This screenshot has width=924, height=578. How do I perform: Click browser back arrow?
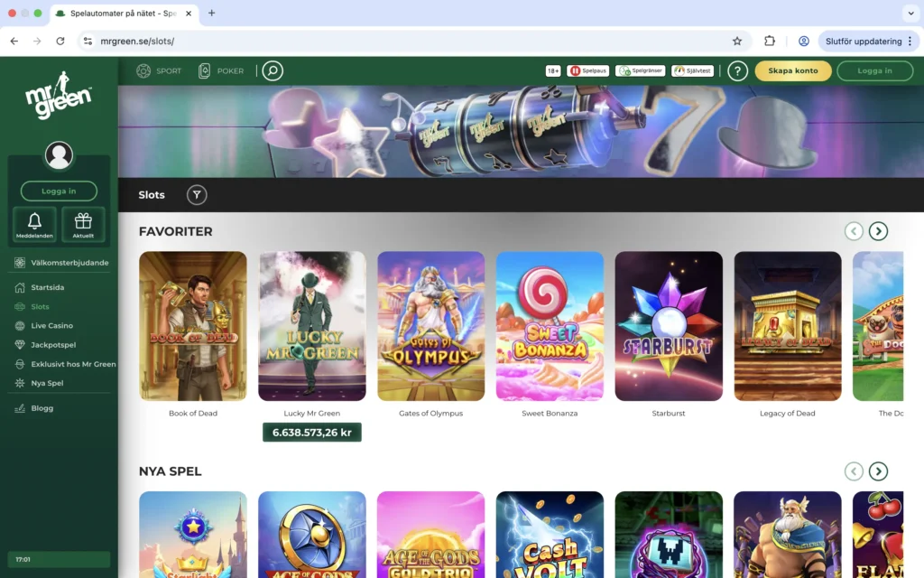tap(14, 42)
